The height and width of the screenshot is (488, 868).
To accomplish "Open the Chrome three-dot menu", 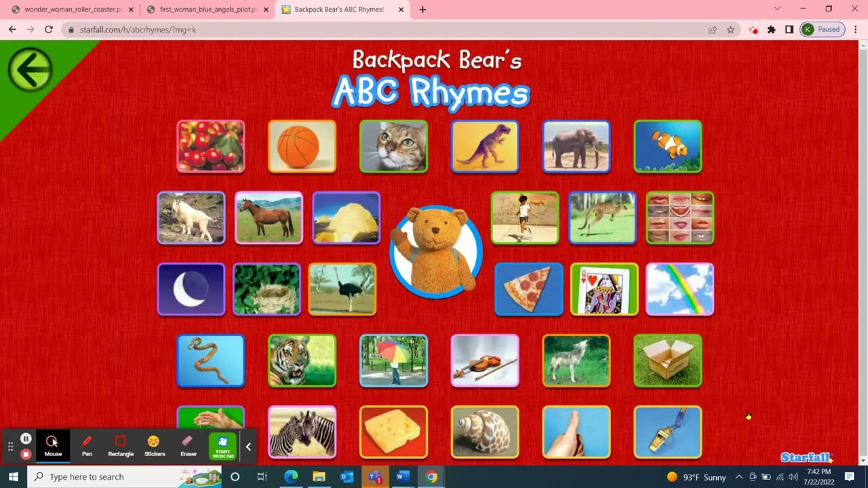I will tap(855, 30).
